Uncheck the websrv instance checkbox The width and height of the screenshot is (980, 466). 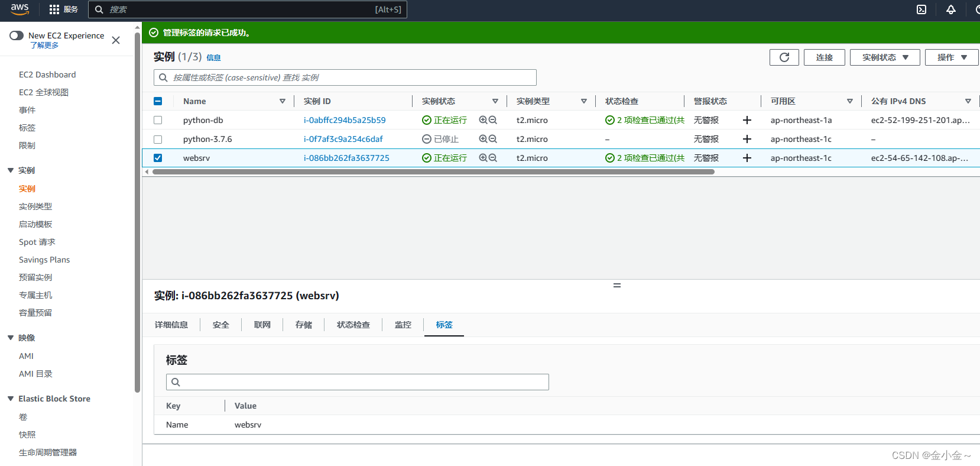coord(158,158)
